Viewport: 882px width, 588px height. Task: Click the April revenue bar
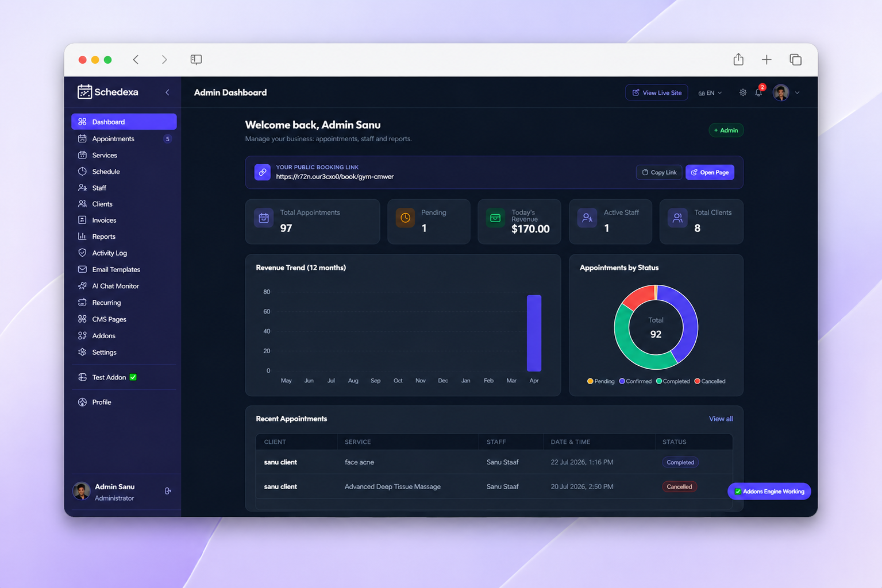pyautogui.click(x=534, y=333)
